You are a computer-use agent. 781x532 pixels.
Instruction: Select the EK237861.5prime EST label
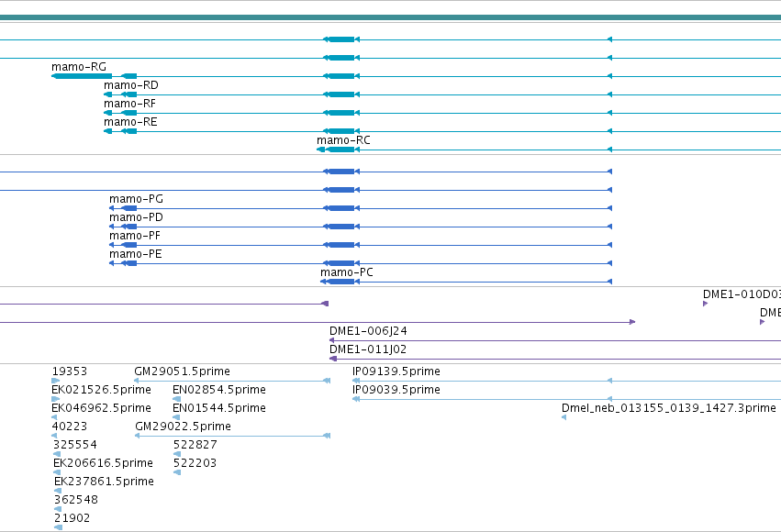coord(104,482)
